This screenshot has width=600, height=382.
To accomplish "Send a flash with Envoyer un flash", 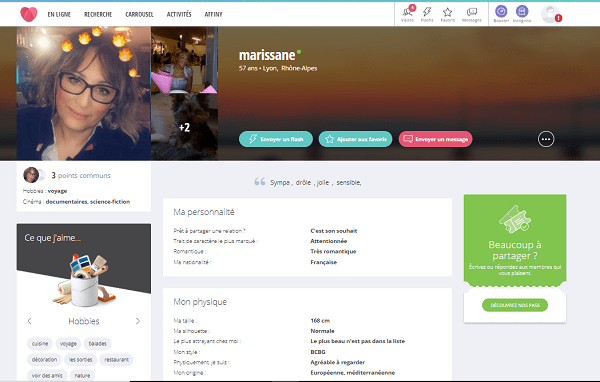I will [276, 139].
